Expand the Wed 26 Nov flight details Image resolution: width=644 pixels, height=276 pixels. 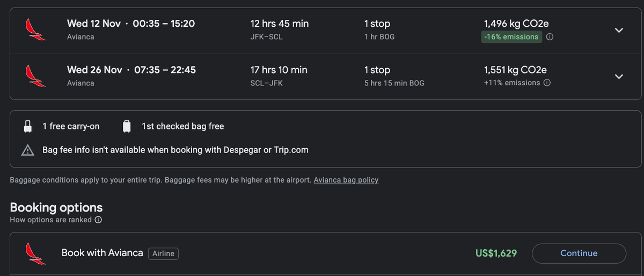click(619, 76)
